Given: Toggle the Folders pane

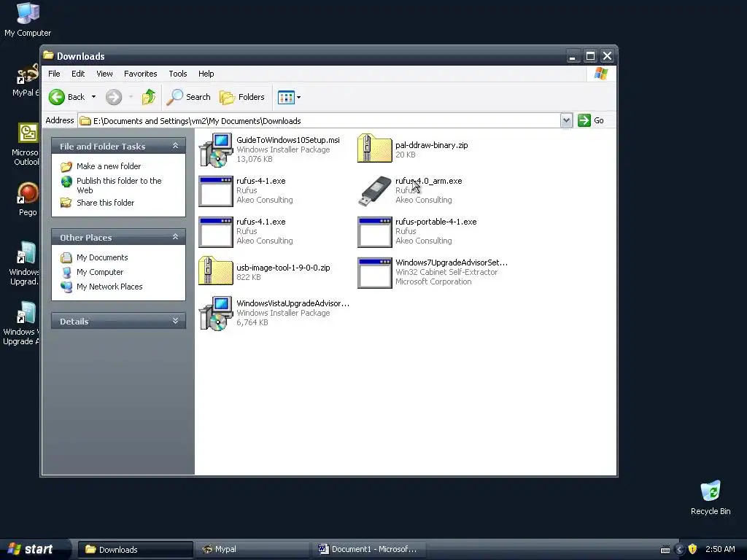Looking at the screenshot, I should tap(242, 97).
